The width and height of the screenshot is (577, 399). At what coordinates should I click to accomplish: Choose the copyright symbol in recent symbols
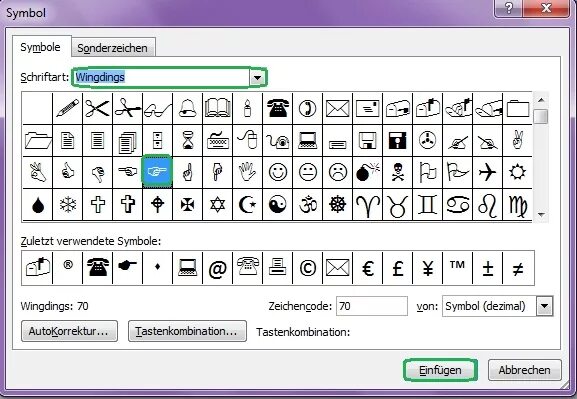307,268
